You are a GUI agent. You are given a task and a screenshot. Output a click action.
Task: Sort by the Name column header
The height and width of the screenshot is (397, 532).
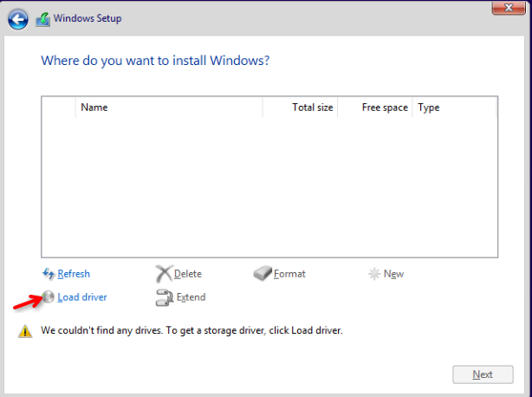pyautogui.click(x=94, y=107)
